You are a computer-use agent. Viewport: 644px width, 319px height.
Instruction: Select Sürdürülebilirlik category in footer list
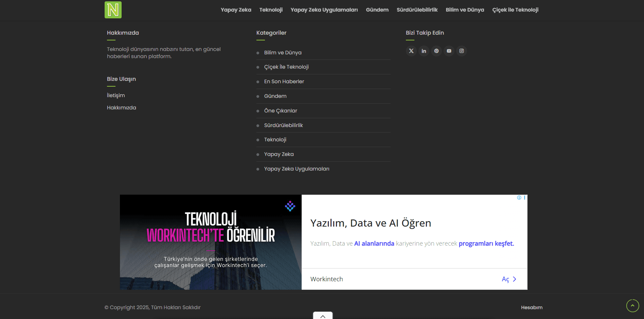(284, 125)
